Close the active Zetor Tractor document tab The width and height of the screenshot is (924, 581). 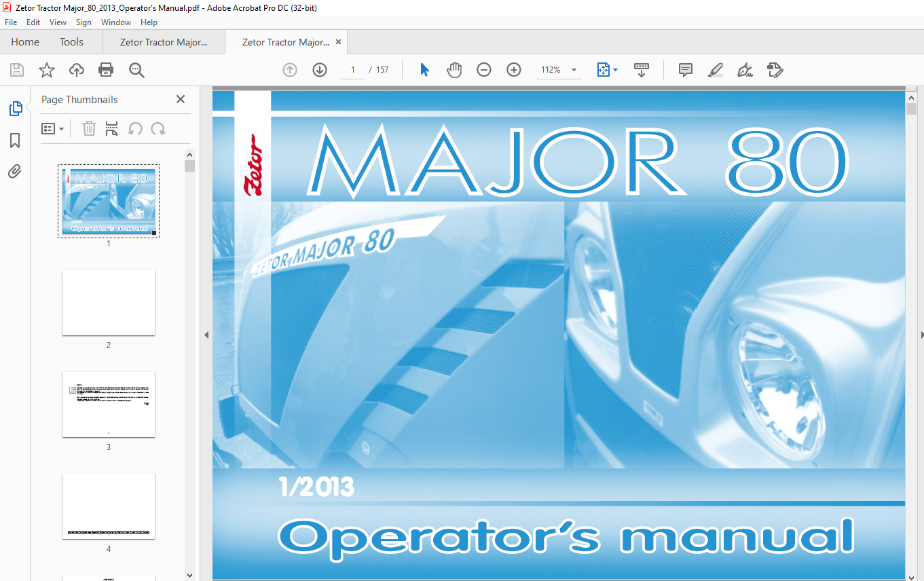pyautogui.click(x=338, y=42)
